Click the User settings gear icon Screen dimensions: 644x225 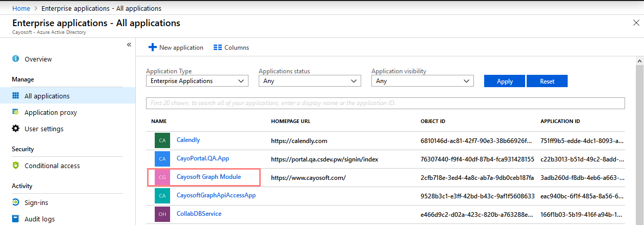[16, 129]
